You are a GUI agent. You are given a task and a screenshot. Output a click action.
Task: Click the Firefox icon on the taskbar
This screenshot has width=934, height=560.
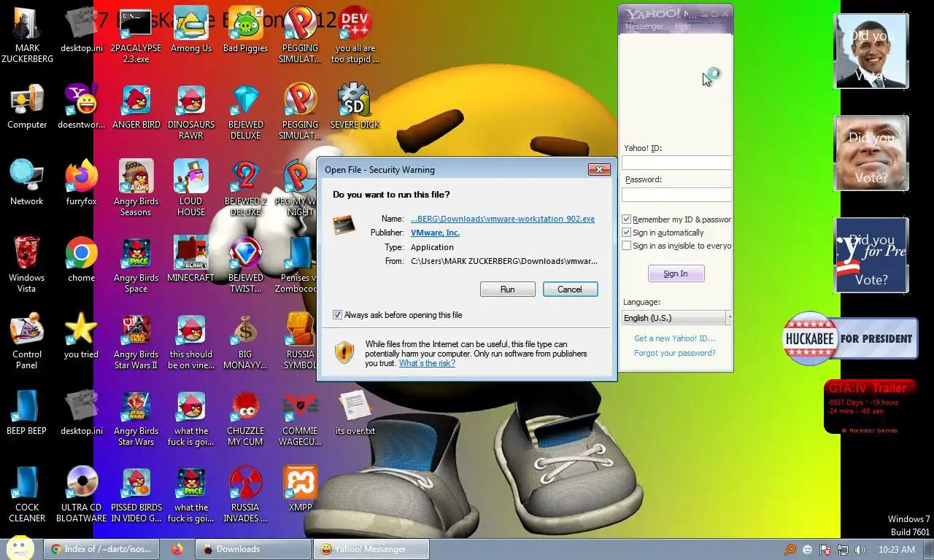177,549
